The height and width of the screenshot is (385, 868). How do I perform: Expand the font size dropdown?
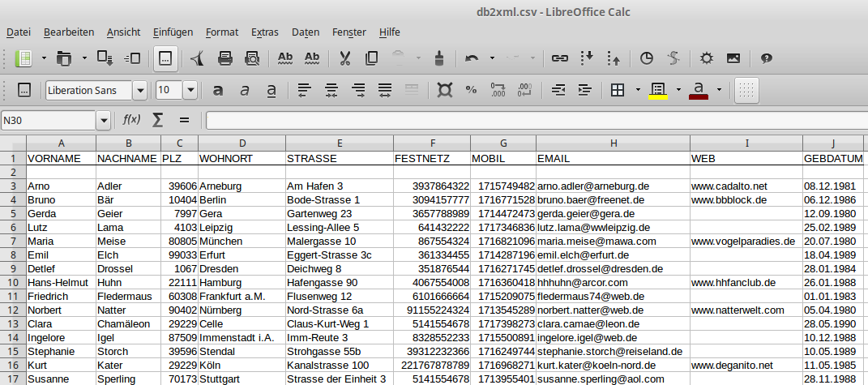pyautogui.click(x=190, y=90)
